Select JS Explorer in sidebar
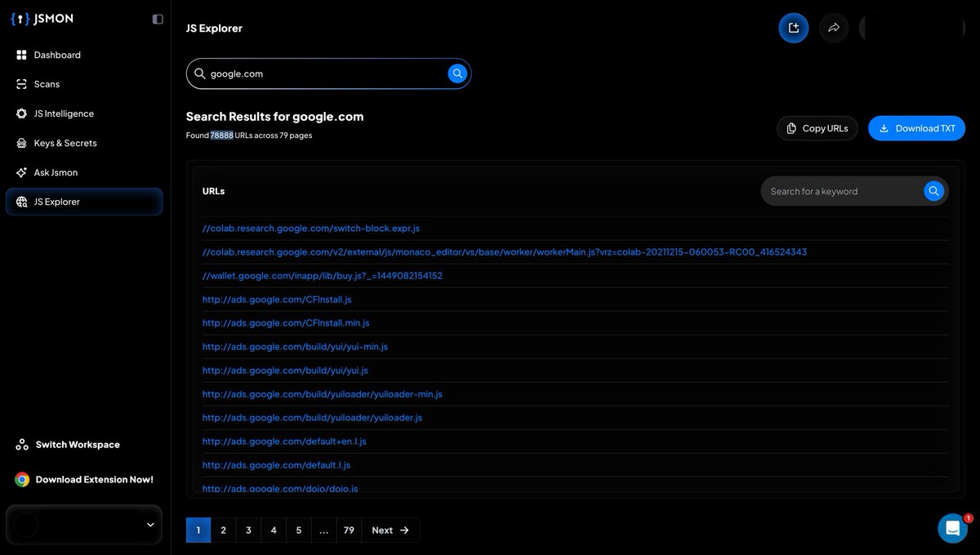 84,202
